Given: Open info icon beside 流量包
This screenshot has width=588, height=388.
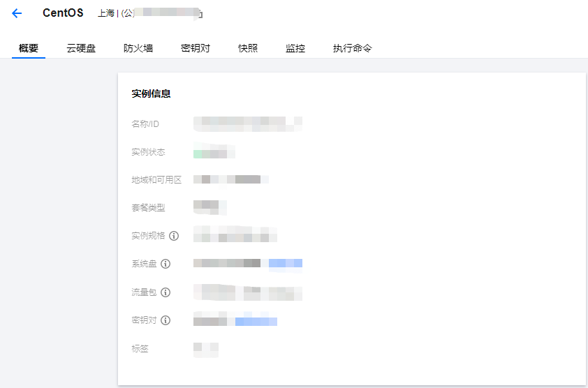Looking at the screenshot, I should (166, 292).
